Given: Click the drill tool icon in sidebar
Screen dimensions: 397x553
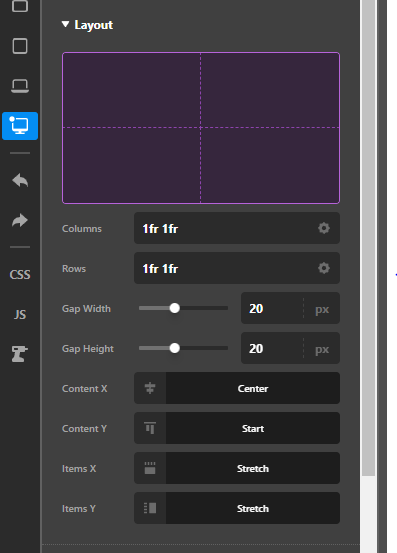Looking at the screenshot, I should pos(20,354).
